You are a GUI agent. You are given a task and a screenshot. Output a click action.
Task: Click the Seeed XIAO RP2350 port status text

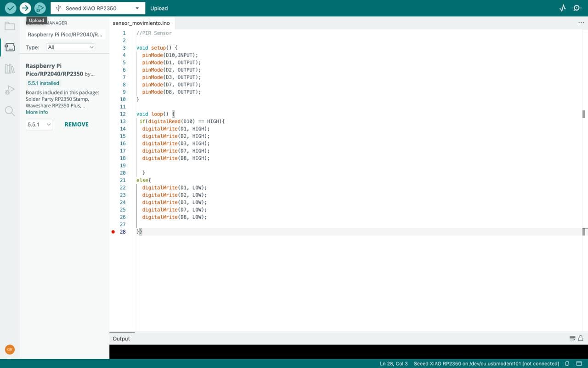click(x=486, y=363)
